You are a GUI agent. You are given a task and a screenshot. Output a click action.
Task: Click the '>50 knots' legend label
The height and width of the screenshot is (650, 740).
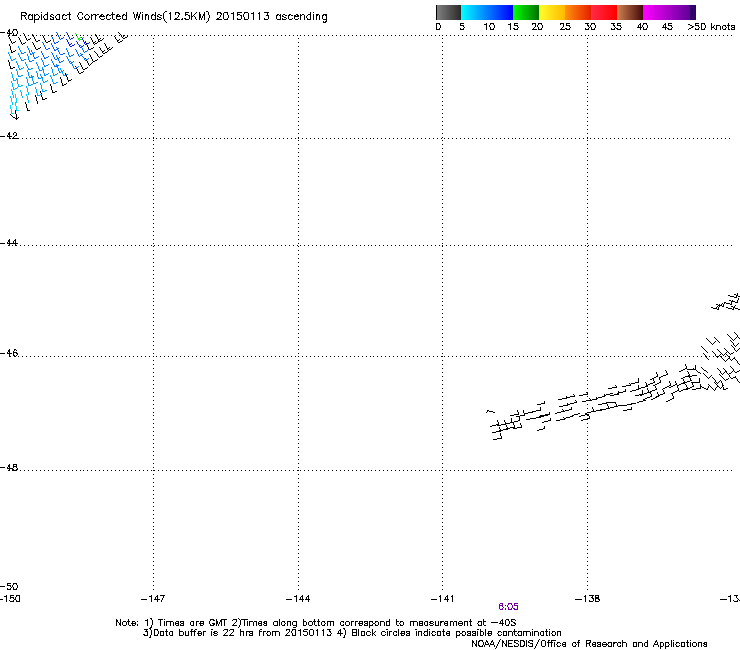[711, 27]
